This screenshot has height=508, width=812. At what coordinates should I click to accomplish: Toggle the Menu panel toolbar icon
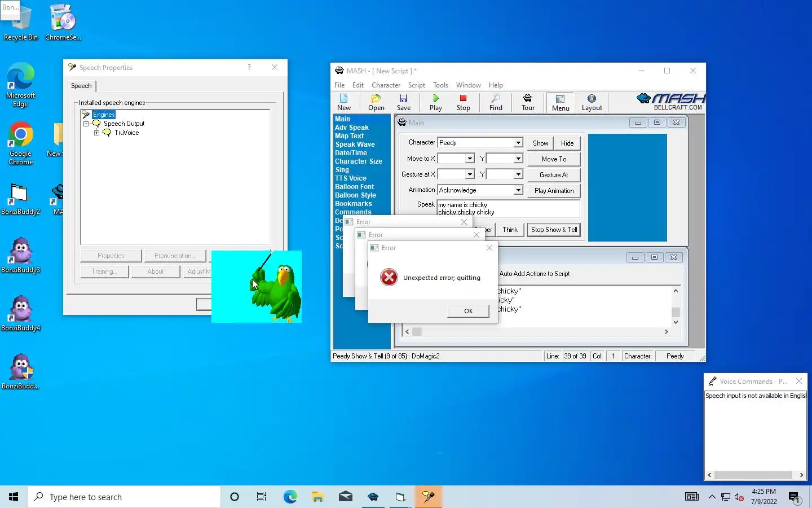click(561, 102)
